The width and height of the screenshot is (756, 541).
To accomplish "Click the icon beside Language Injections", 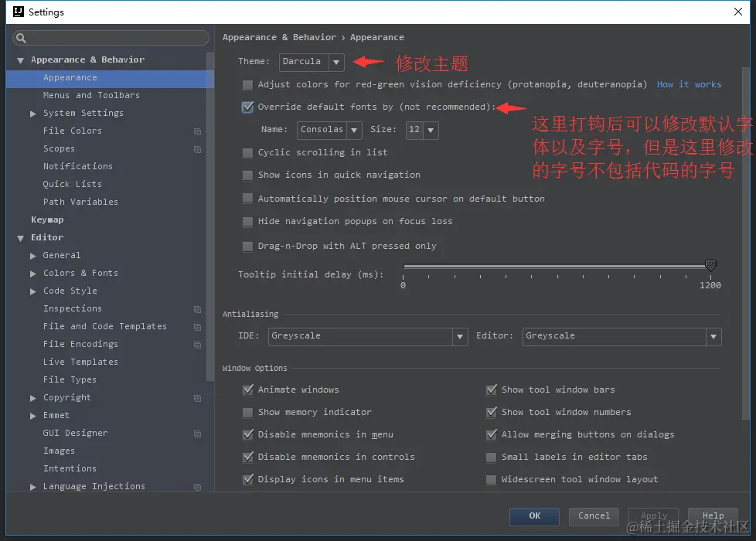I will tap(198, 486).
